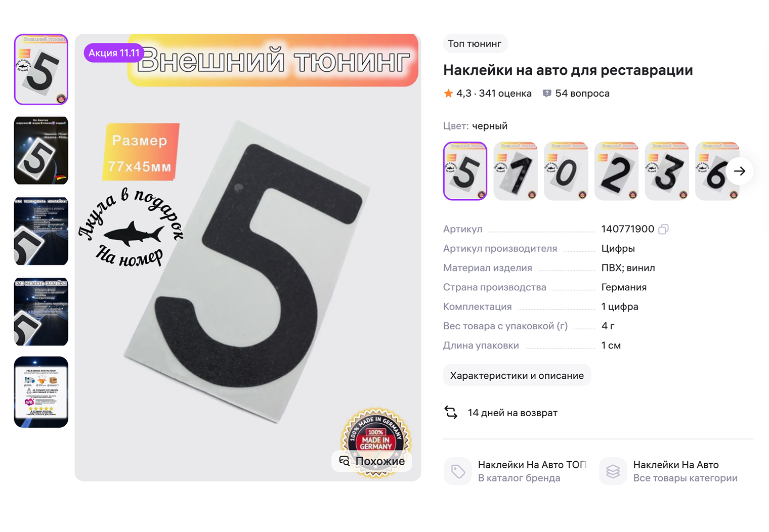This screenshot has width=769, height=532.
Task: Copy the article number 140771900
Action: pyautogui.click(x=663, y=229)
